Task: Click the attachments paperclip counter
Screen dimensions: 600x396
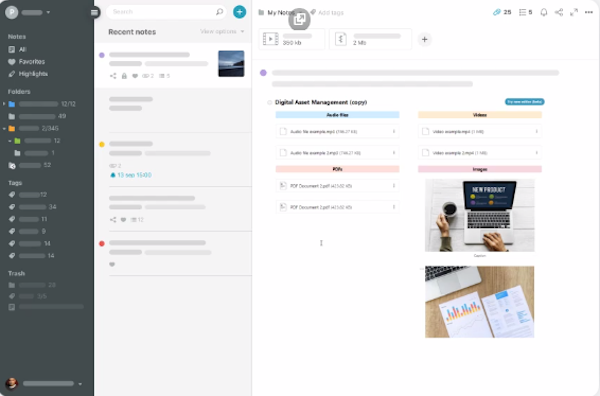Action: (502, 12)
